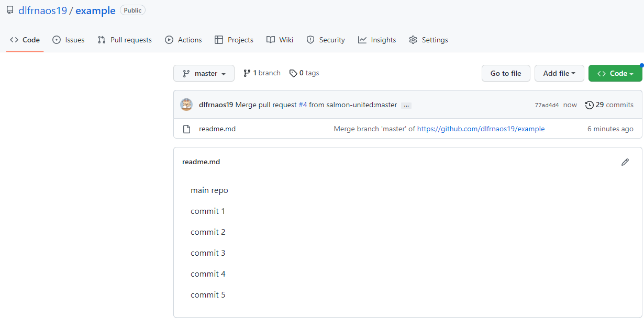View the Insights tab
This screenshot has width=644, height=319.
pos(377,40)
